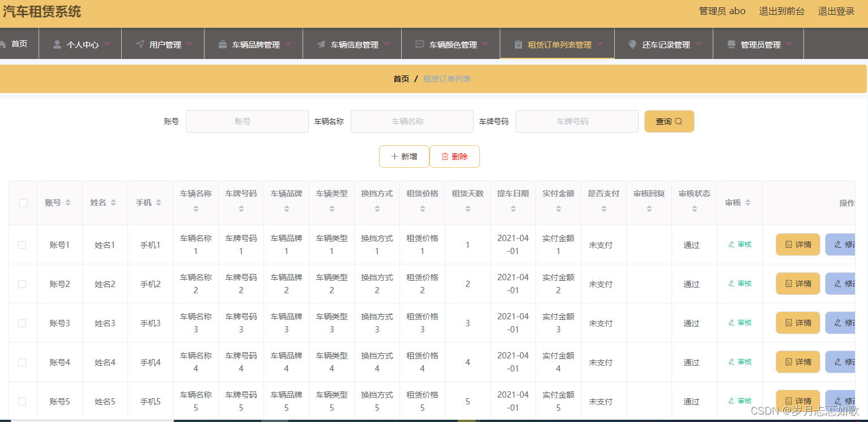Screen dimensions: 868x422
Task: Click the briefcase icon beside 车辆品牌管理
Action: tap(223, 44)
